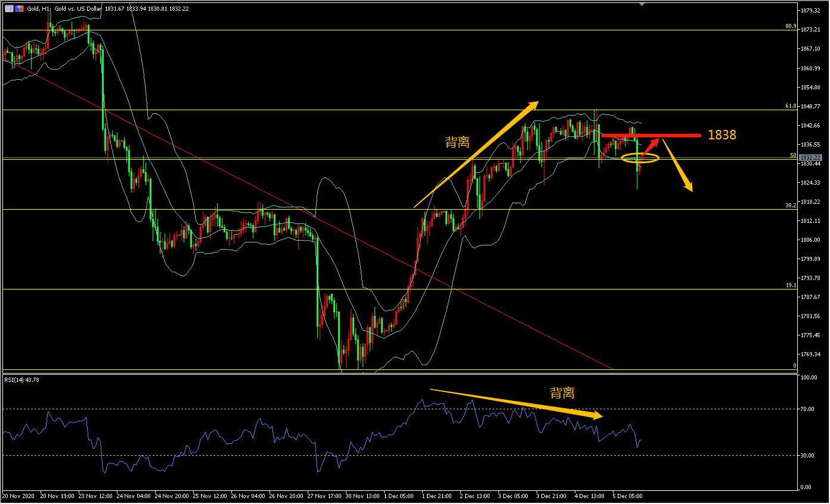830x504 pixels.
Task: Select the 19.1 Fibonacci level label
Action: point(791,285)
